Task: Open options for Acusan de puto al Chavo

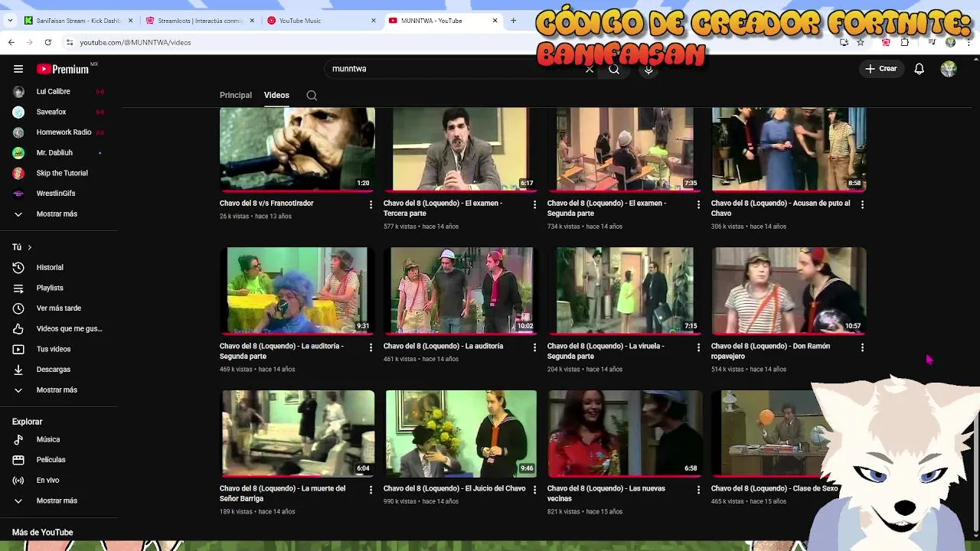Action: pos(862,204)
